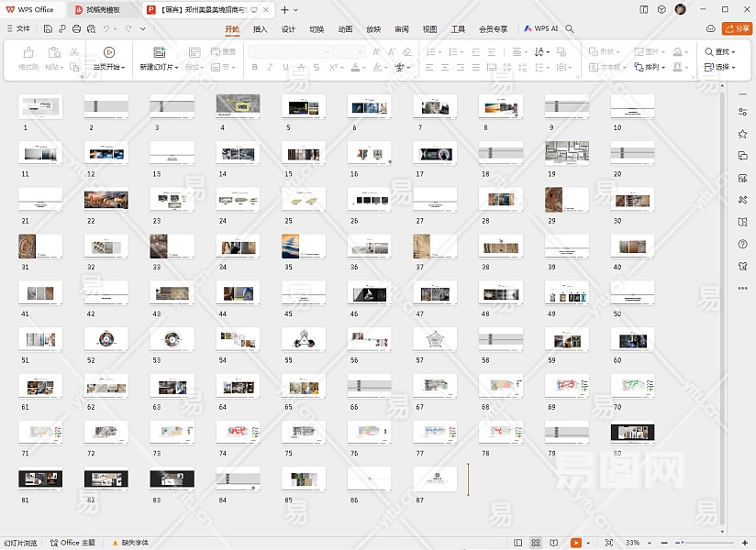
Task: Click the help question mark in right sidebar
Action: (742, 244)
